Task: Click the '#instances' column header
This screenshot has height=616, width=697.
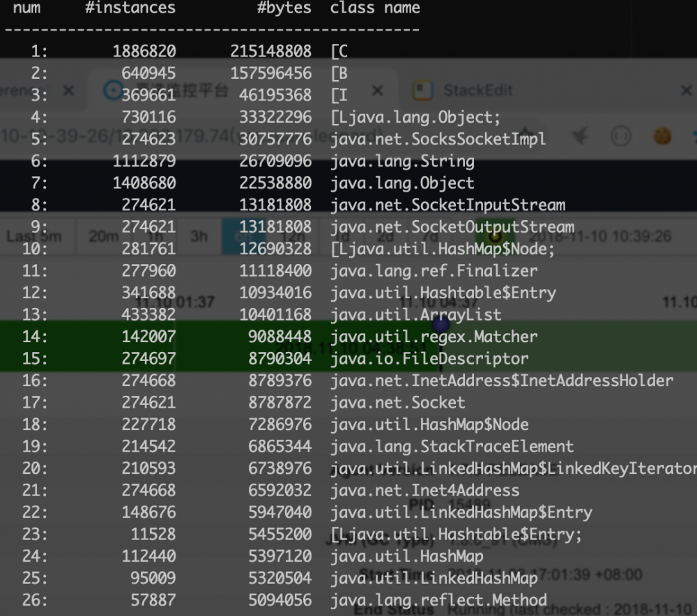Action: click(130, 8)
